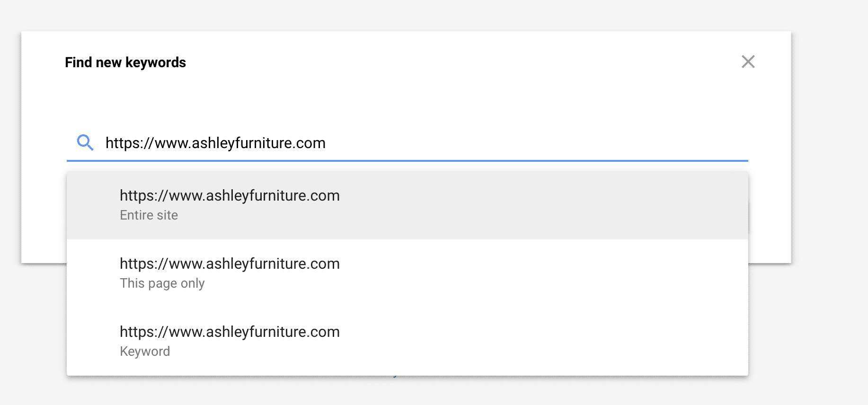The height and width of the screenshot is (405, 868).
Task: Place cursor at end of typed URL
Action: pos(326,143)
